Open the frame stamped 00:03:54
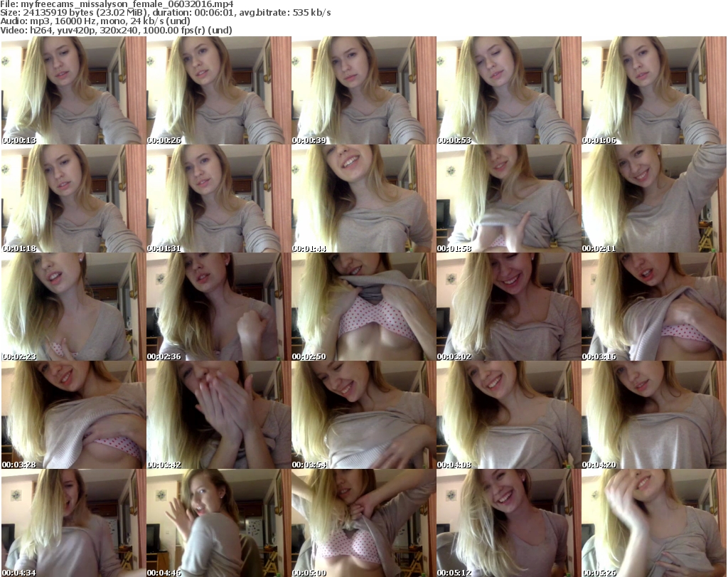728x577 pixels. click(363, 415)
